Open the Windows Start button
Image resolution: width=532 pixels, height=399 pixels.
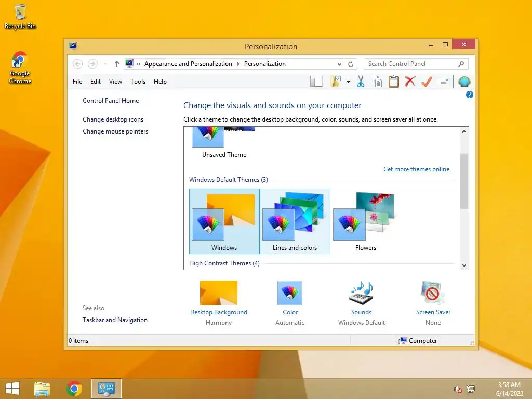click(x=12, y=389)
